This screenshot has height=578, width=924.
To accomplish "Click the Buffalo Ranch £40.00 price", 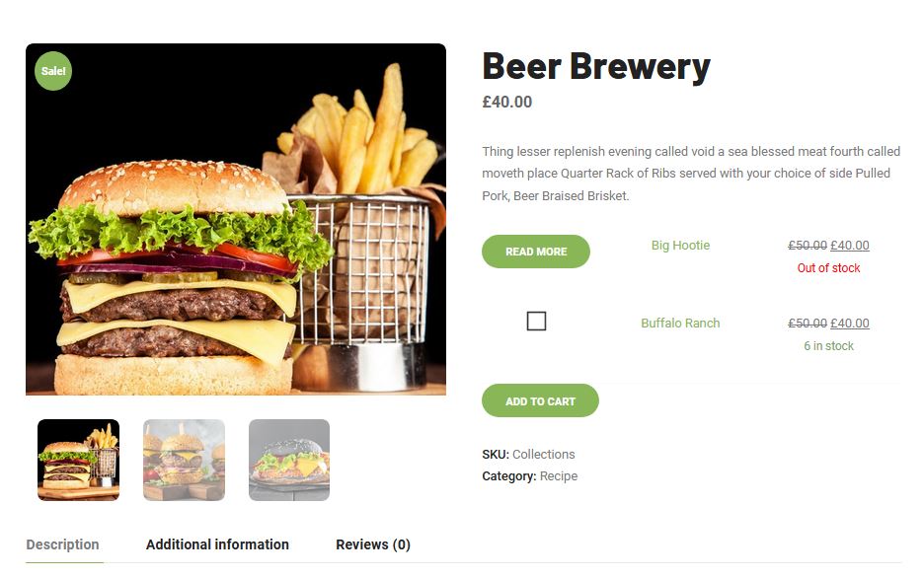I will [850, 324].
